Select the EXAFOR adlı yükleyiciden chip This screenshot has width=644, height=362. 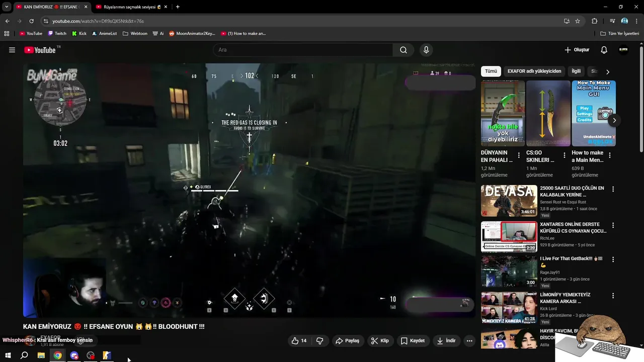tap(534, 71)
